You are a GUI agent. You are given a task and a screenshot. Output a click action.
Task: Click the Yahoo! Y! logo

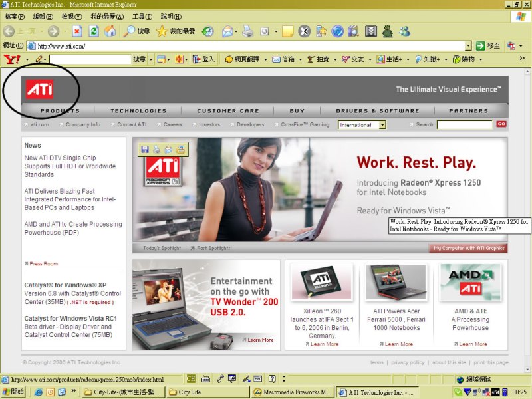pyautogui.click(x=12, y=59)
